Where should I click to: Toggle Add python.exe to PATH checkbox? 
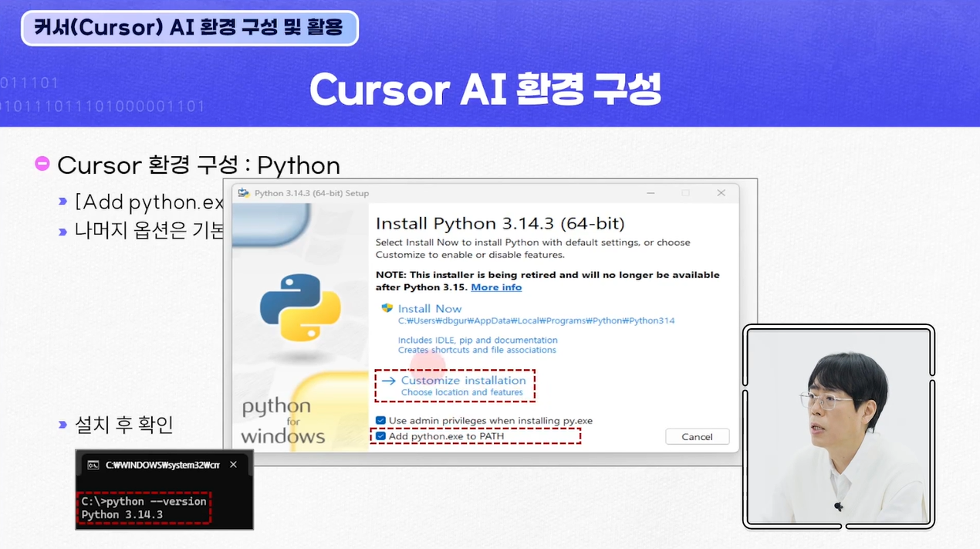pos(380,436)
